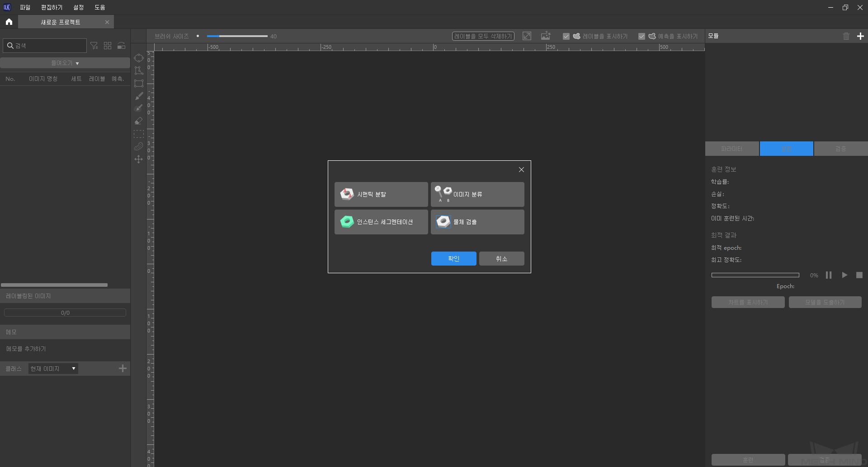Select the brush tool
The height and width of the screenshot is (467, 868).
139,96
